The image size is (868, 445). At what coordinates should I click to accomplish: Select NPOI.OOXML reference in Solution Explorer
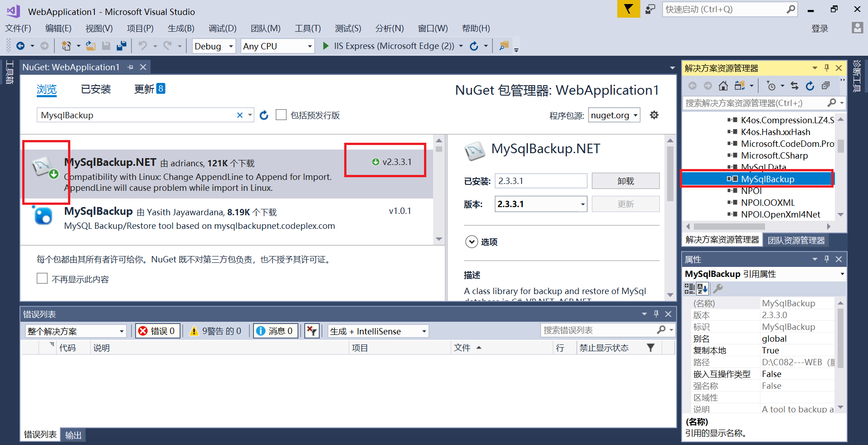point(768,203)
